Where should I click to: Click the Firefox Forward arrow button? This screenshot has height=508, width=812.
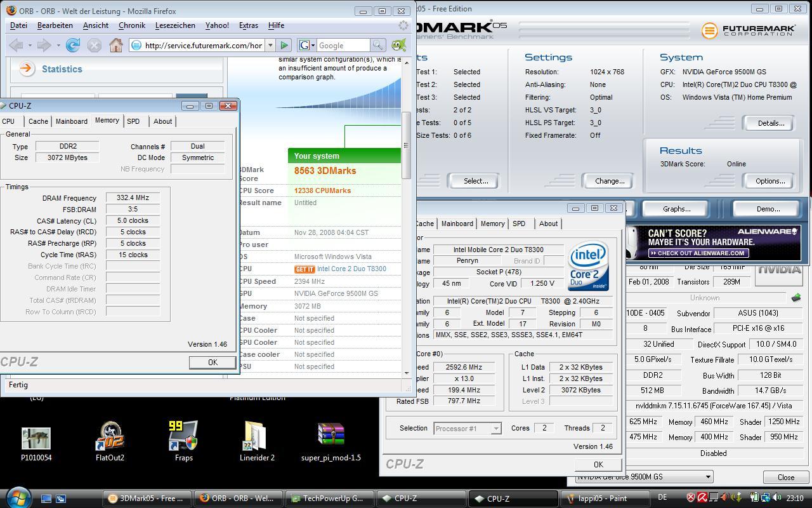[44, 45]
